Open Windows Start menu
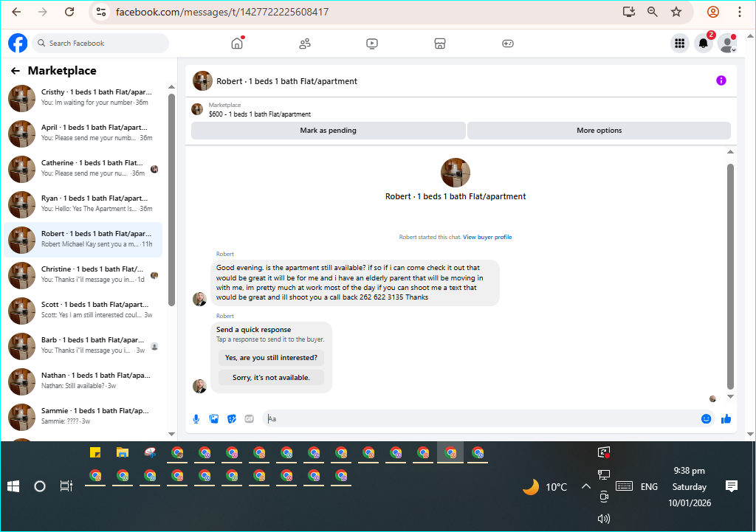This screenshot has width=756, height=532. click(13, 487)
